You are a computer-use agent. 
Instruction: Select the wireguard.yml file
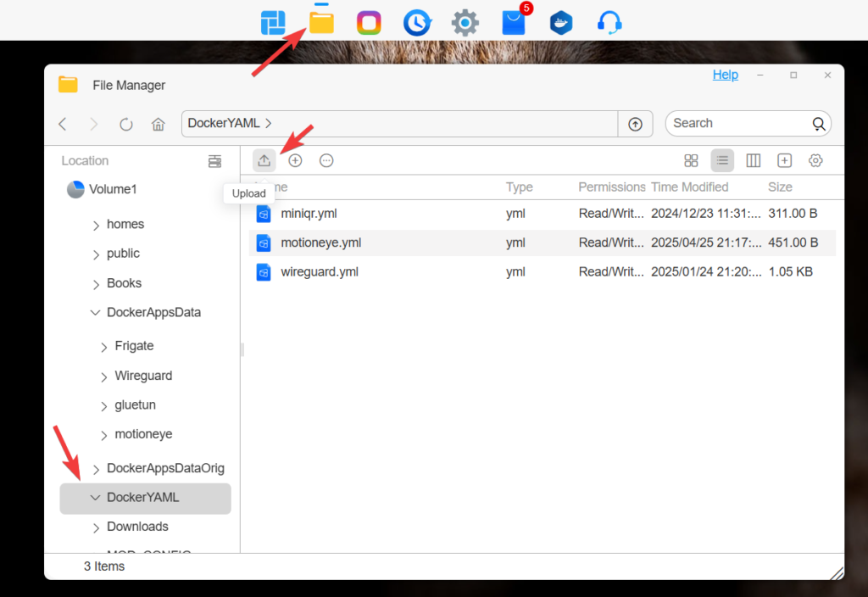pos(320,272)
